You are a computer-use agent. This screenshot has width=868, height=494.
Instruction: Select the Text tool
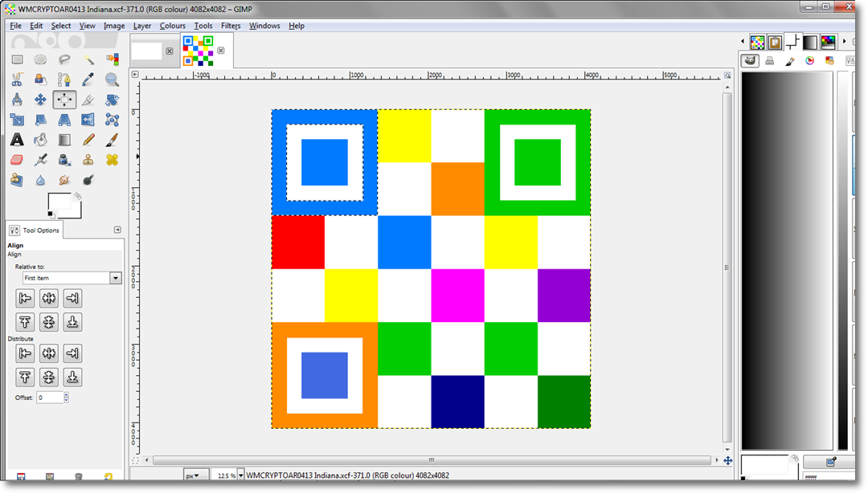coord(17,140)
